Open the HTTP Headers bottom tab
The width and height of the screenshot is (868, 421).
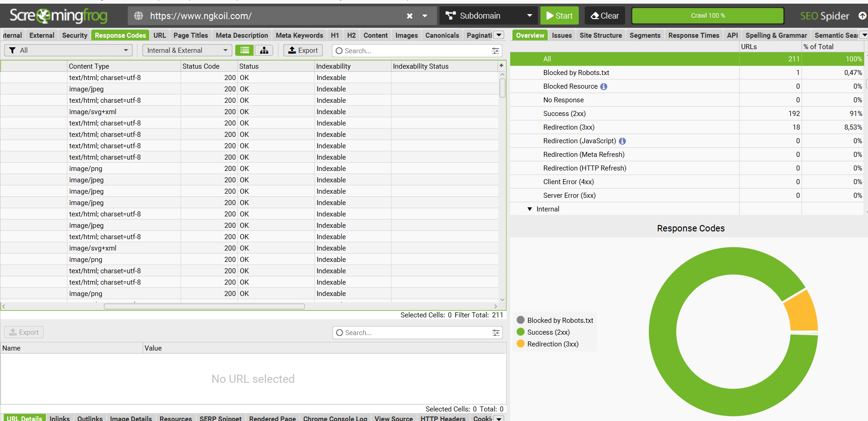click(443, 418)
